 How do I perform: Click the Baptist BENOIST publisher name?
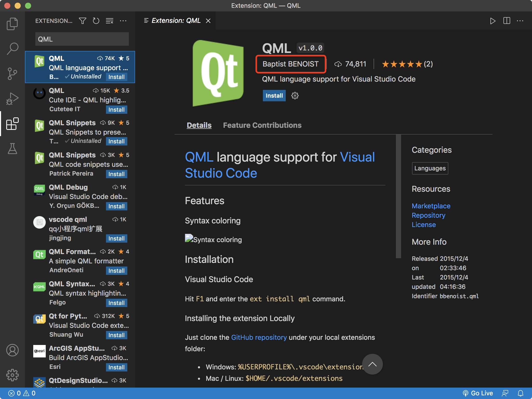(290, 64)
